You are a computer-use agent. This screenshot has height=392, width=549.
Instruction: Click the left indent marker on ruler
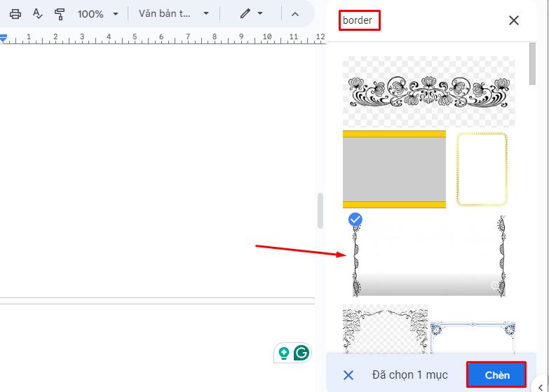click(x=3, y=38)
